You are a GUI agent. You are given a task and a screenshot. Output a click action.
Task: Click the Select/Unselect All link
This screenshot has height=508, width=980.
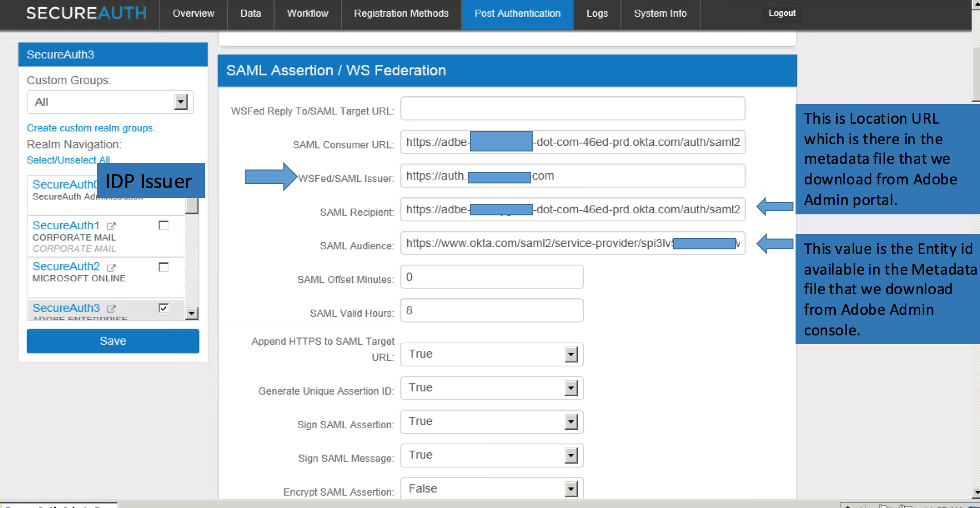point(67,160)
